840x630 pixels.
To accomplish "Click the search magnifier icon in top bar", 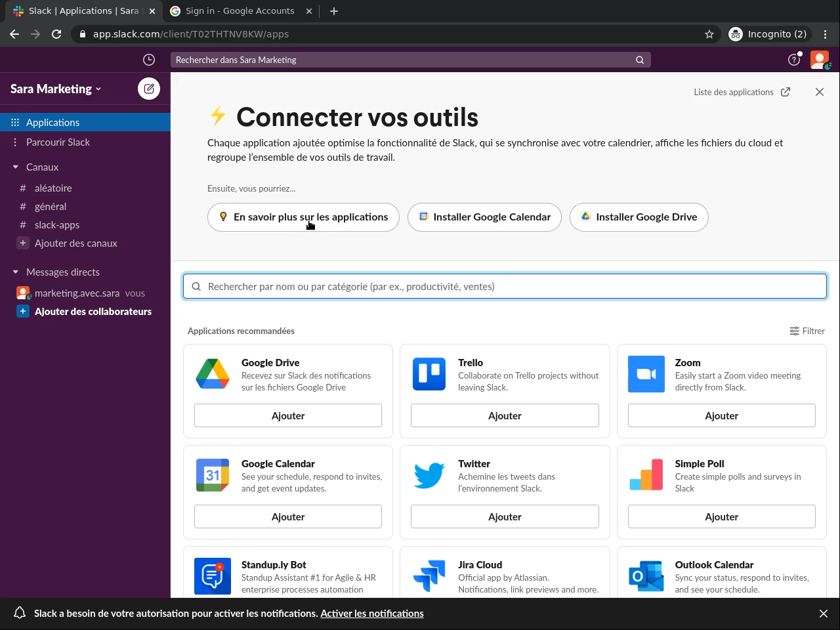I will coord(640,60).
